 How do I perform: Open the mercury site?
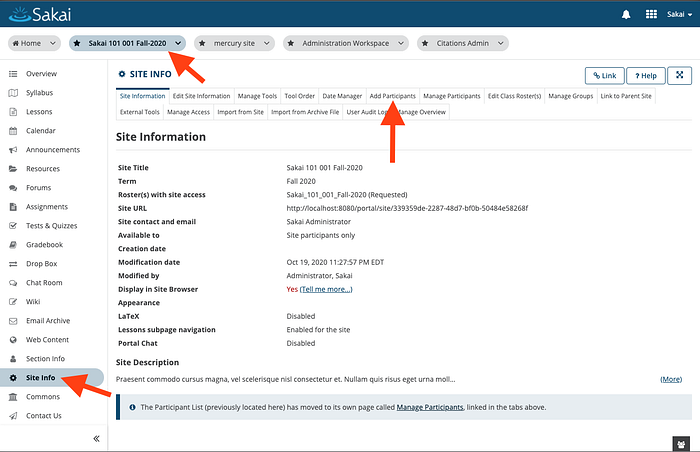point(234,43)
